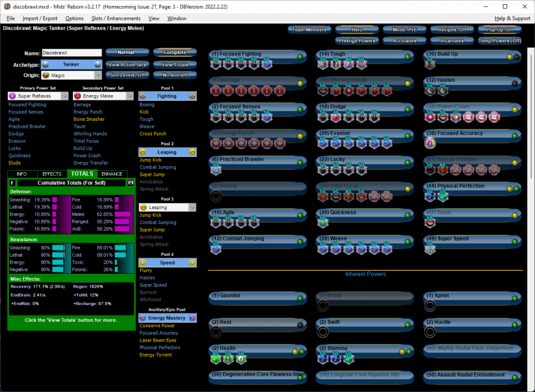Click the Super Speed enhancement slot icon
Screen dimensions: 535x392
[x=429, y=249]
